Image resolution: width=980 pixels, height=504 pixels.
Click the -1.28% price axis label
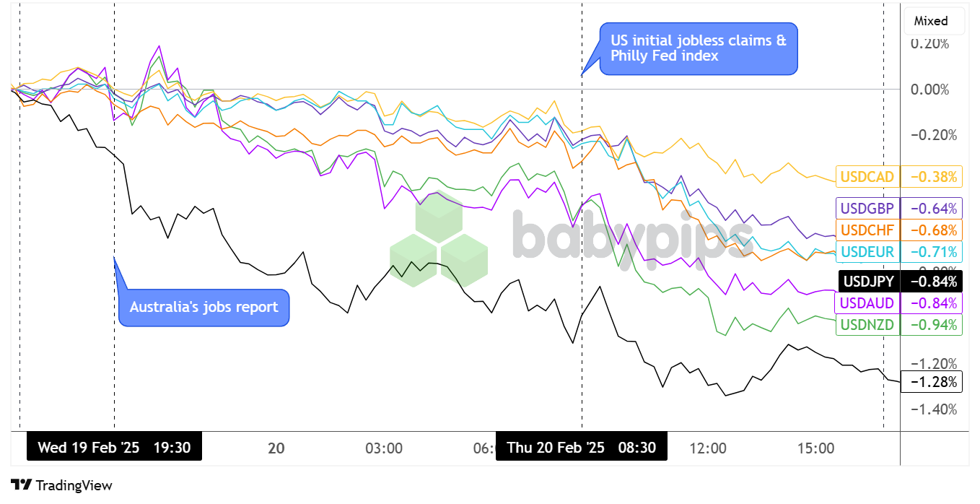click(x=933, y=381)
